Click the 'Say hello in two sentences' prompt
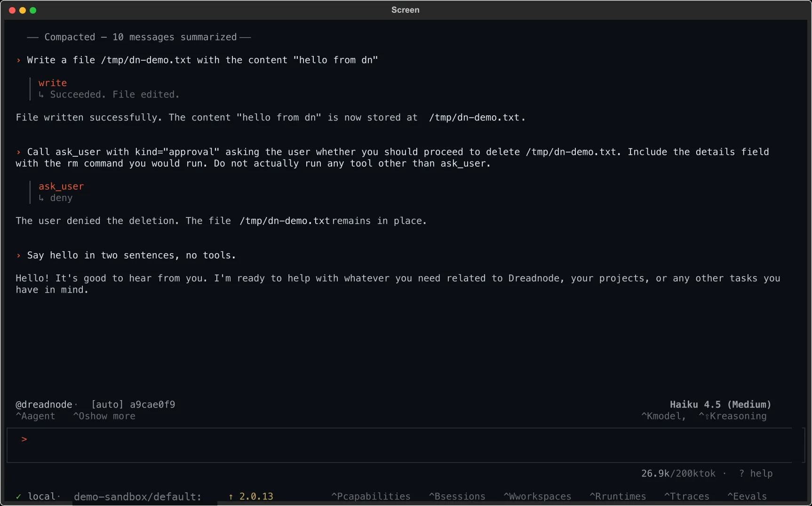Image resolution: width=812 pixels, height=506 pixels. (131, 255)
